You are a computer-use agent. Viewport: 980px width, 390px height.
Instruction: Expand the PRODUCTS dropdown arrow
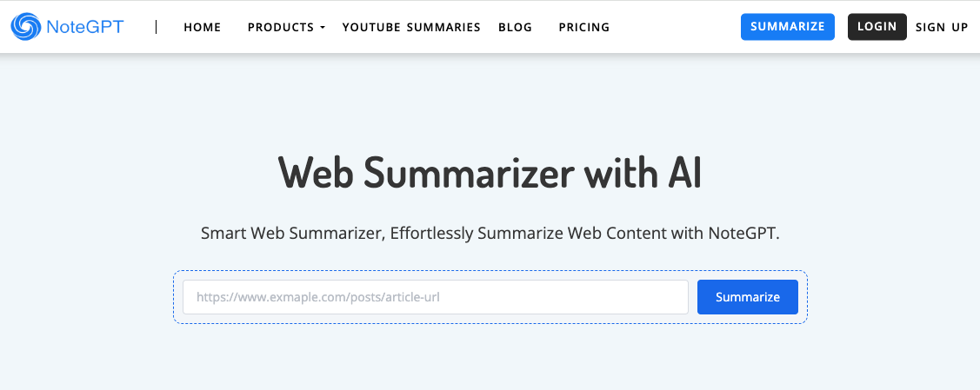pyautogui.click(x=323, y=28)
